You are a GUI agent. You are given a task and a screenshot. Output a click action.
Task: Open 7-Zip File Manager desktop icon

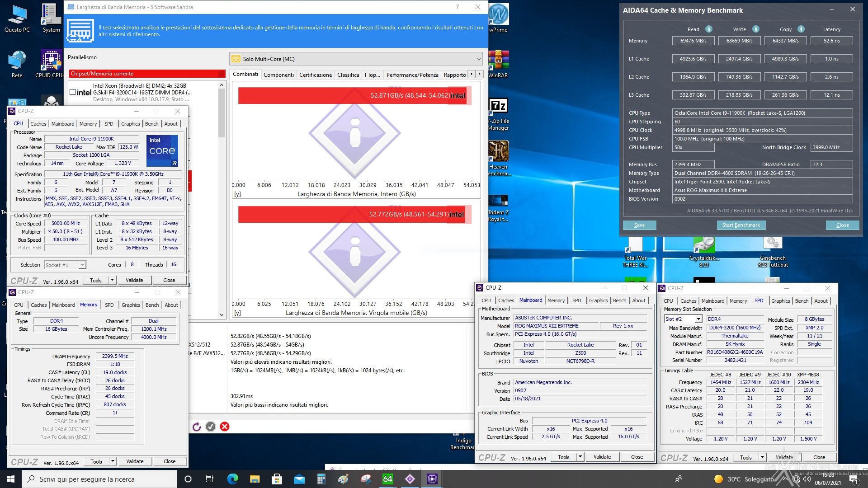(498, 114)
